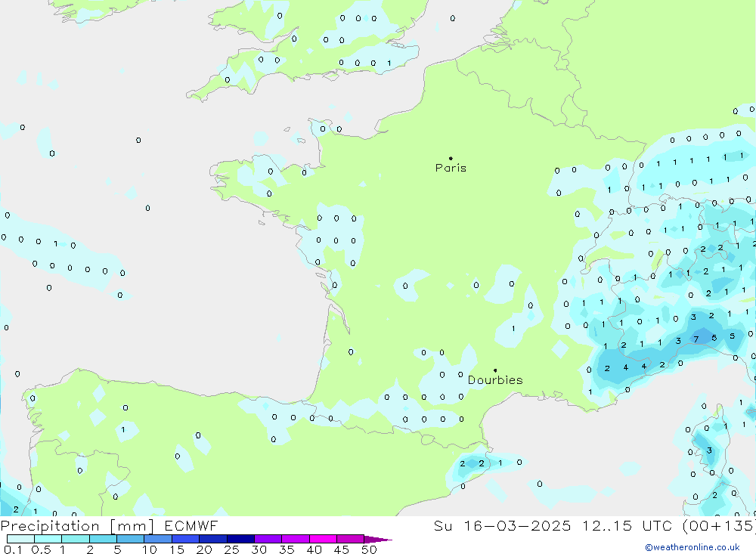Image resolution: width=756 pixels, height=554 pixels.
Task: Click the '0.5' legend scale label
Action: pyautogui.click(x=41, y=549)
